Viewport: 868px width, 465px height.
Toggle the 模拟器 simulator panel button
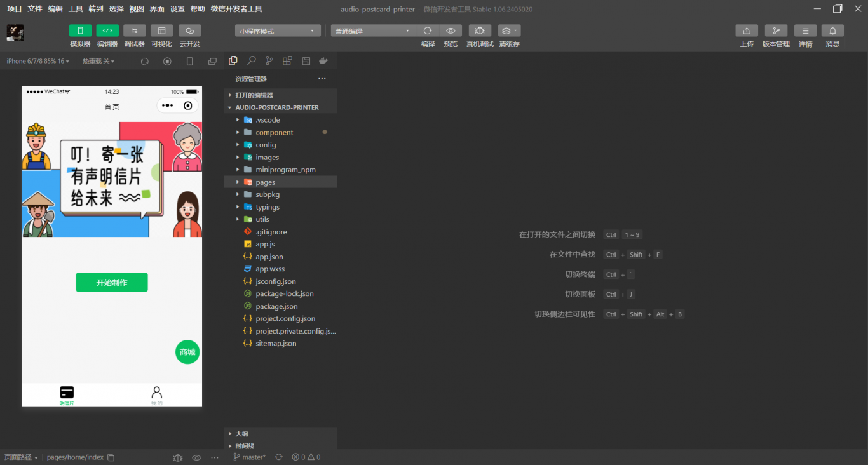click(80, 30)
